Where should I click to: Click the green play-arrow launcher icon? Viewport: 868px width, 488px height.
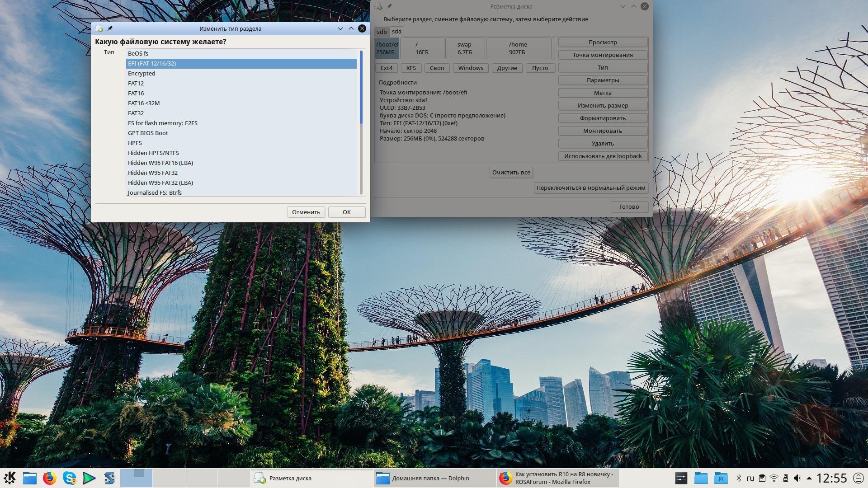coord(89,478)
